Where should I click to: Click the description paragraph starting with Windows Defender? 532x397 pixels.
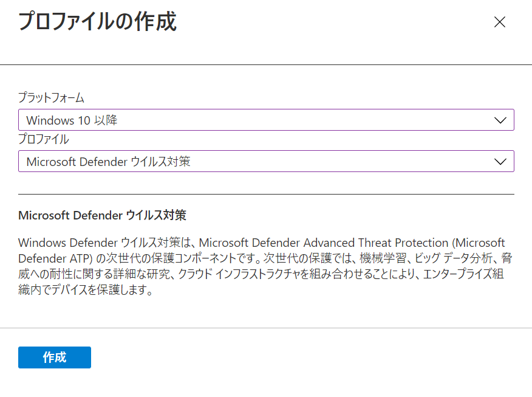point(265,266)
